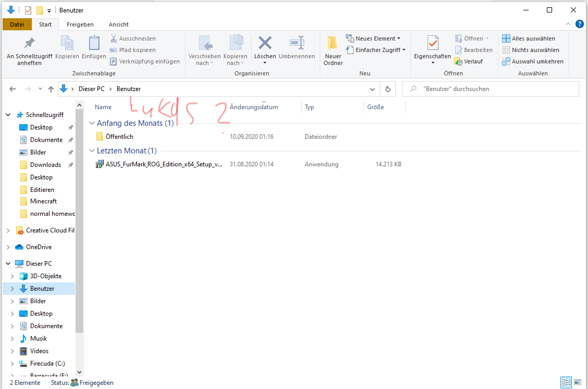Image resolution: width=588 pixels, height=389 pixels.
Task: Switch to details view in status bar
Action: 566,383
